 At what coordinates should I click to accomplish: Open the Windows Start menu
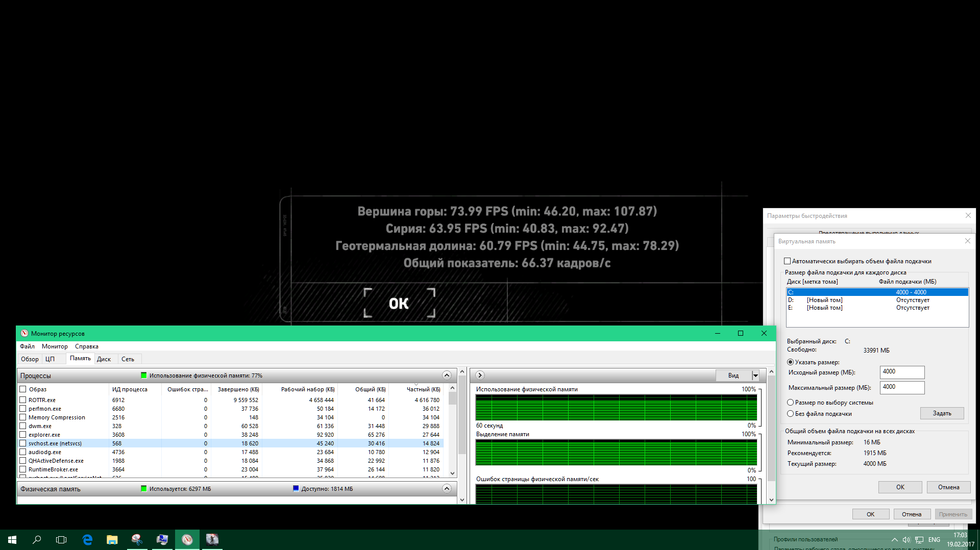coord(12,540)
